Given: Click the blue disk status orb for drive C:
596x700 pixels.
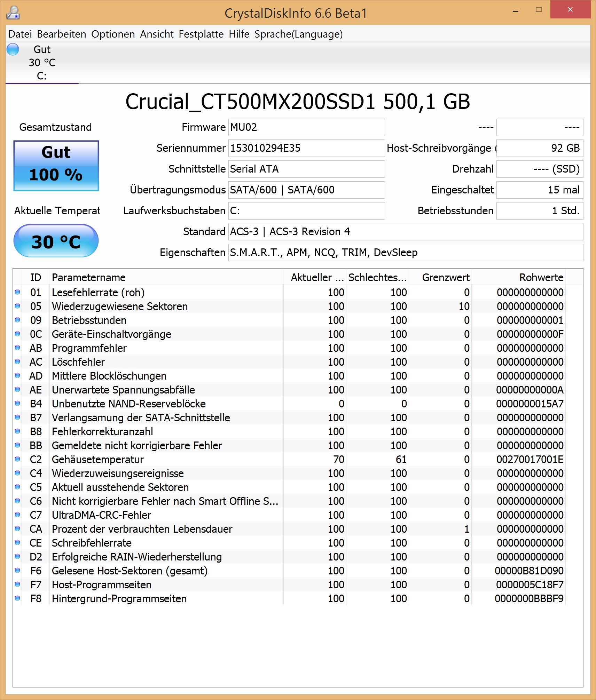Looking at the screenshot, I should [x=13, y=49].
